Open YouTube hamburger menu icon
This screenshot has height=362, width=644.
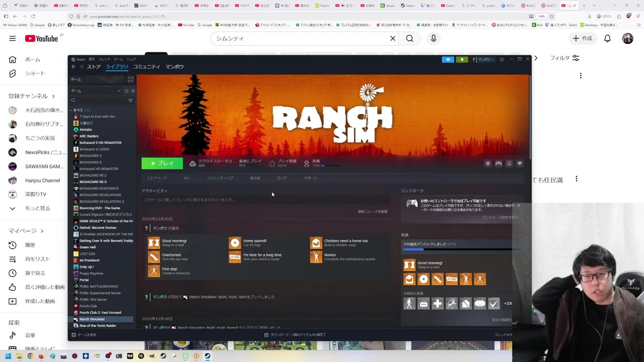[x=12, y=38]
